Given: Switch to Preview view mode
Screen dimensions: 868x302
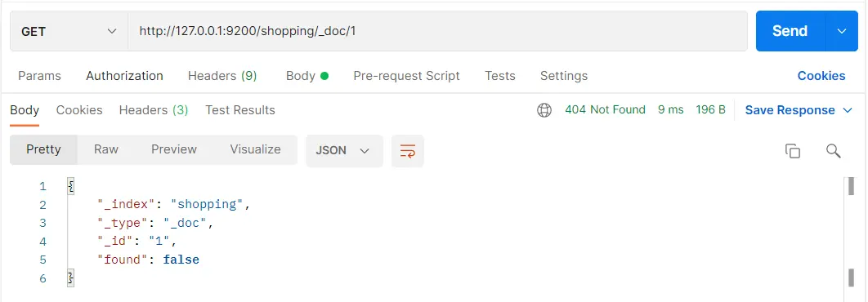Looking at the screenshot, I should [174, 149].
